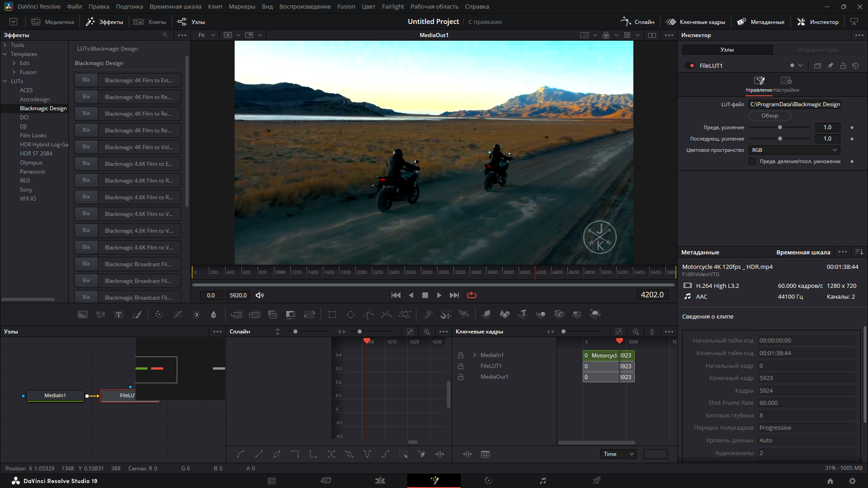The width and height of the screenshot is (868, 488).
Task: Toggle loop playback button
Action: (472, 295)
